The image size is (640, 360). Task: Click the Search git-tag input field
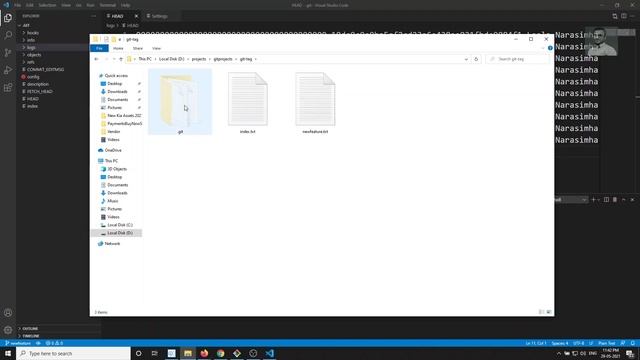click(517, 59)
